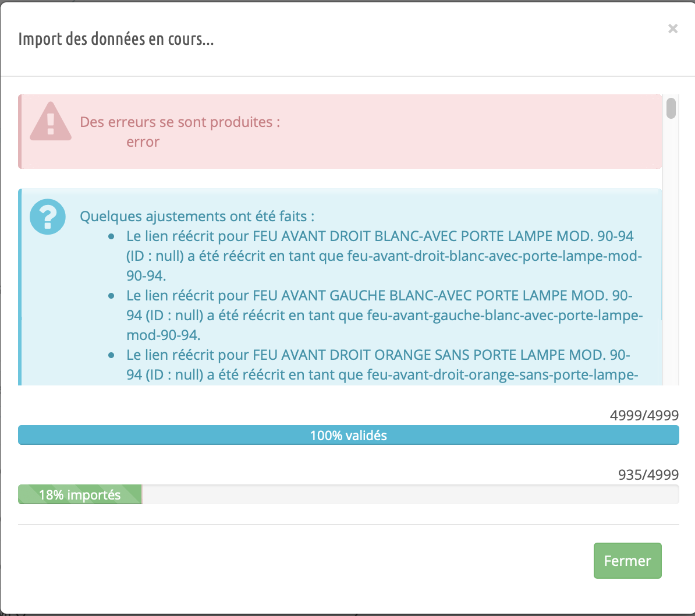Click 'Quelques ajustements ont été faits :' heading
This screenshot has height=616, width=695.
tap(197, 217)
